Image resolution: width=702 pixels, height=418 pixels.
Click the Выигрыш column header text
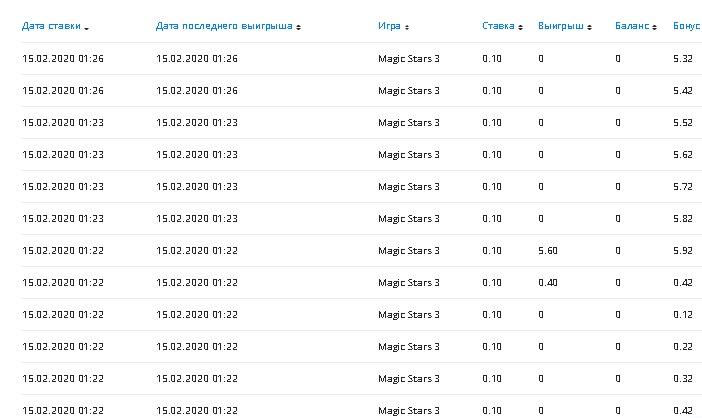coord(560,26)
